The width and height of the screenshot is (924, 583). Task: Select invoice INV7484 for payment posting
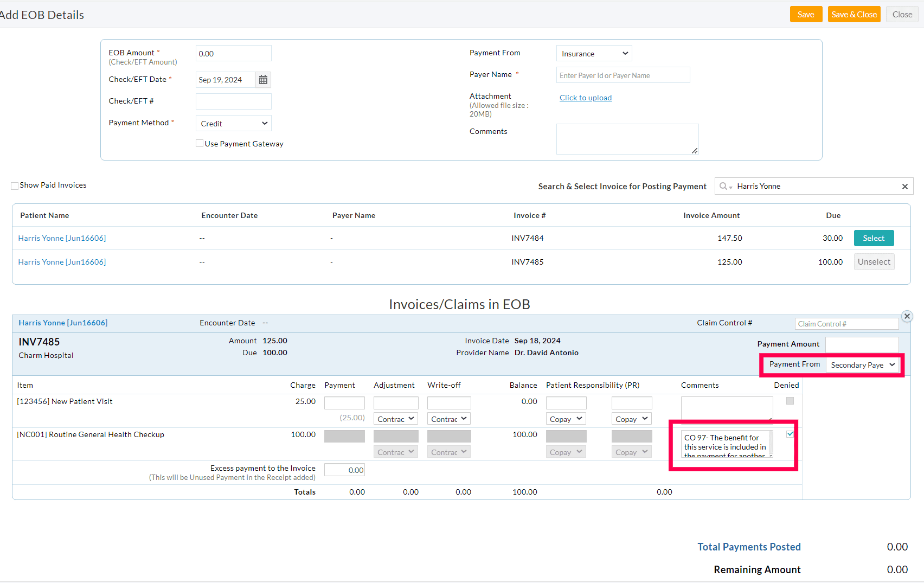(x=874, y=238)
